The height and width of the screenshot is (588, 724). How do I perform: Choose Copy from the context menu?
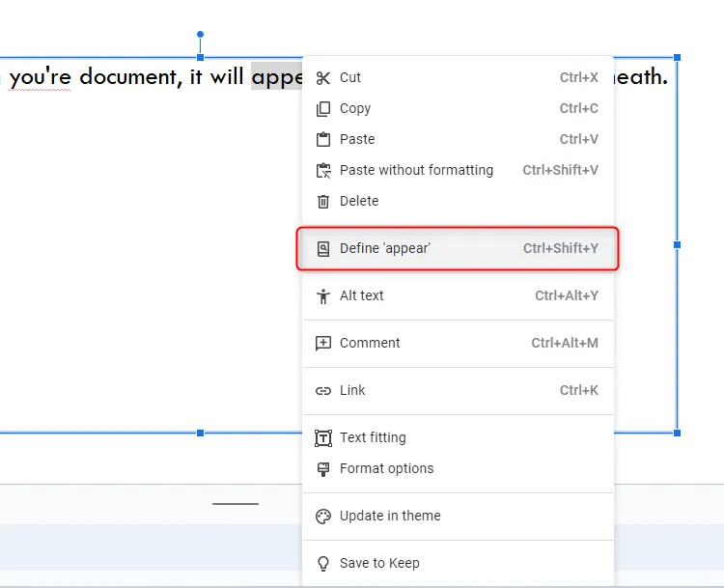[x=458, y=108]
